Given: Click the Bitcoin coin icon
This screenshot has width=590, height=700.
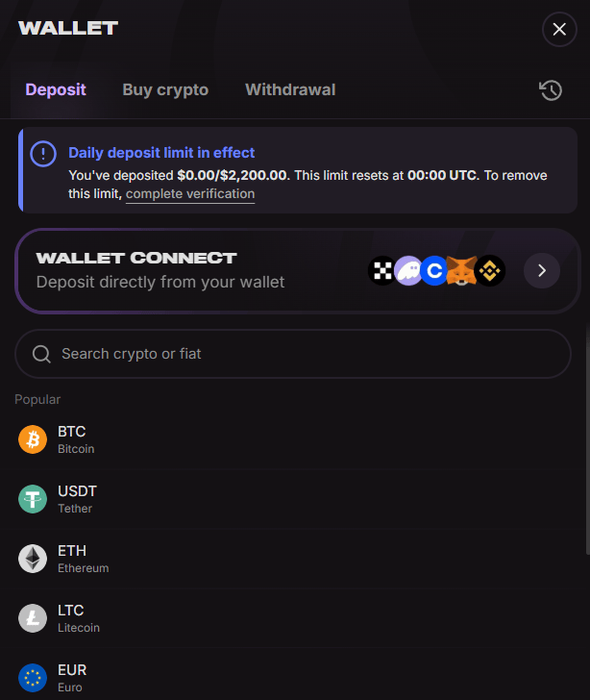Looking at the screenshot, I should coord(33,439).
